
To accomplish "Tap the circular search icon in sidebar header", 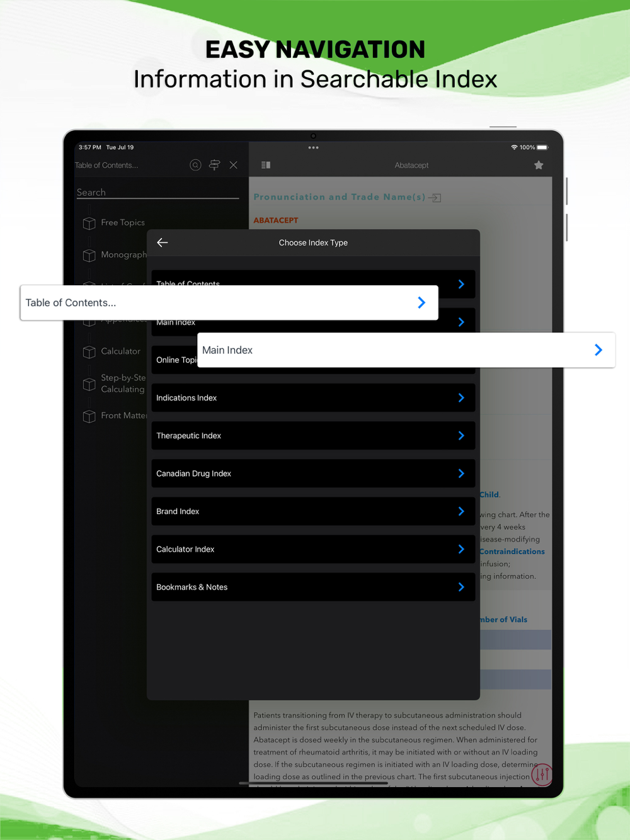I will (195, 165).
